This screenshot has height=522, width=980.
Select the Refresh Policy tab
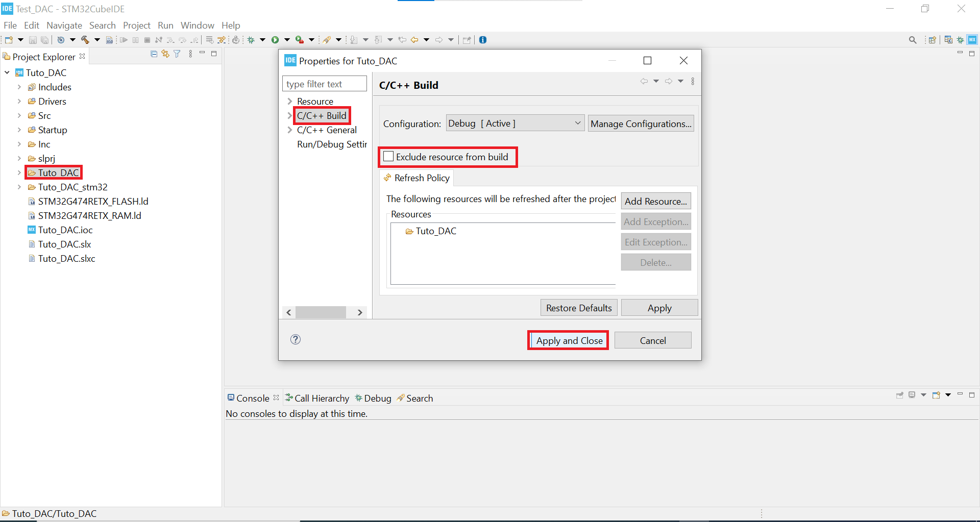click(x=417, y=178)
